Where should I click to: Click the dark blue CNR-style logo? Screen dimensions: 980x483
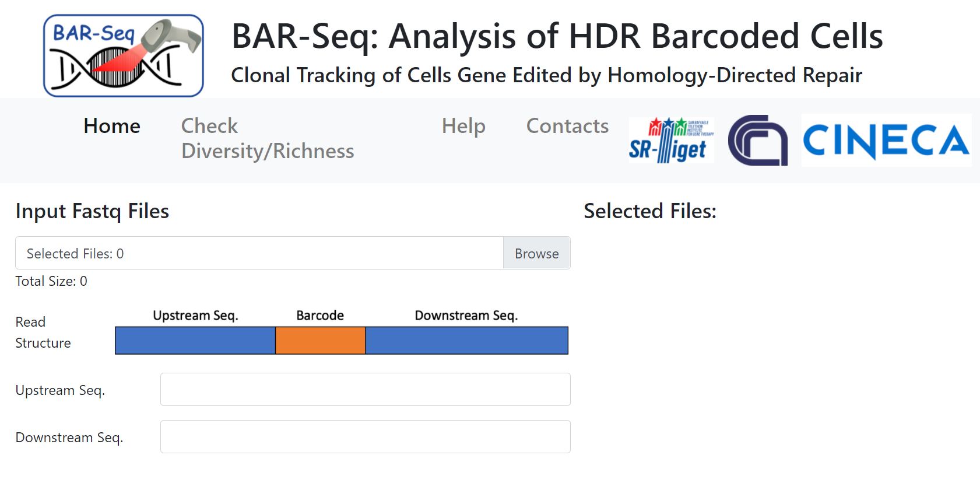click(757, 140)
